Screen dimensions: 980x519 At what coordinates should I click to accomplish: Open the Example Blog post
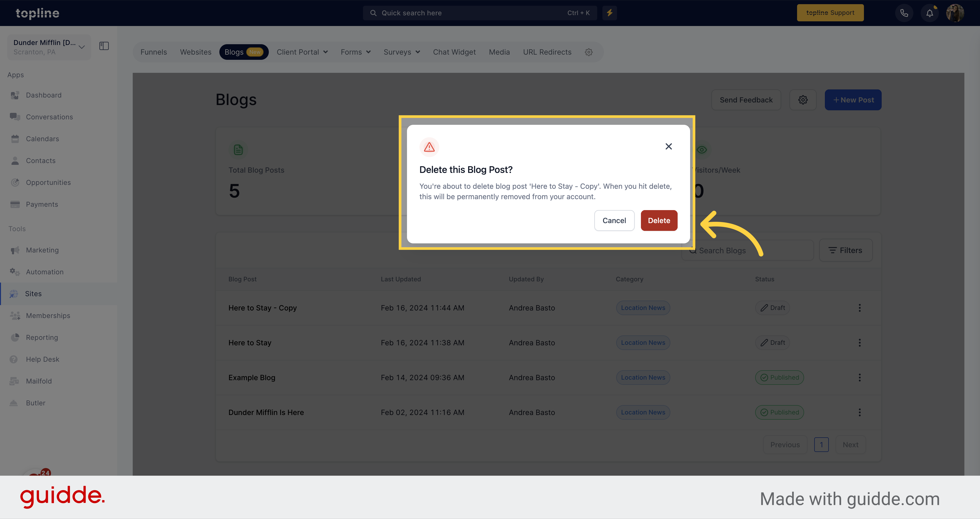pyautogui.click(x=251, y=378)
